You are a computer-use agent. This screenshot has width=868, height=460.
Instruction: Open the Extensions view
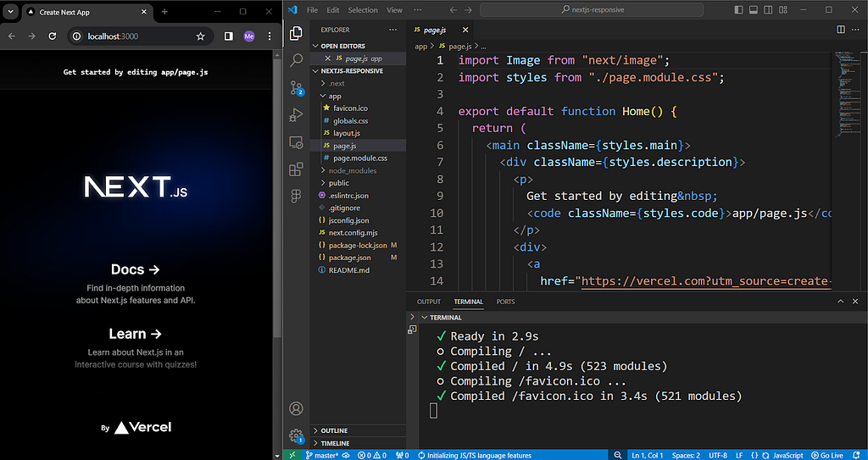tap(296, 169)
